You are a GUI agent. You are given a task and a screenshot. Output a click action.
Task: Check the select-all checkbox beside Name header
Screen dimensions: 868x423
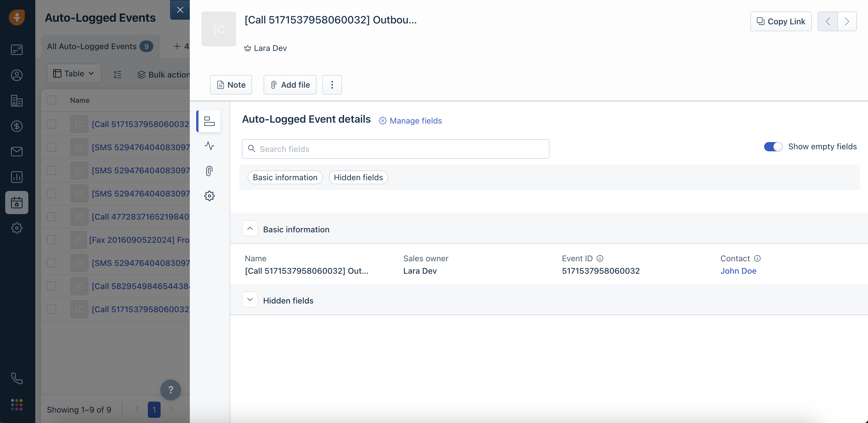click(52, 100)
